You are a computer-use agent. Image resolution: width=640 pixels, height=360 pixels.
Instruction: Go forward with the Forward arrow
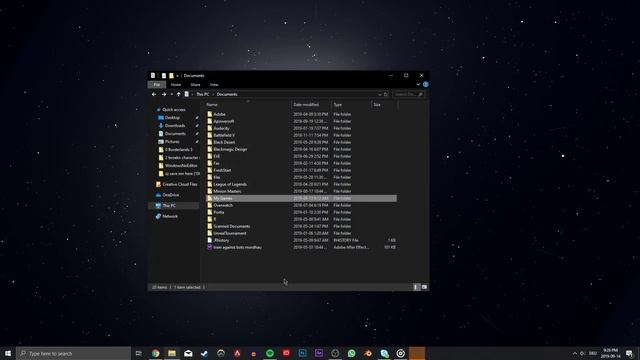point(164,94)
